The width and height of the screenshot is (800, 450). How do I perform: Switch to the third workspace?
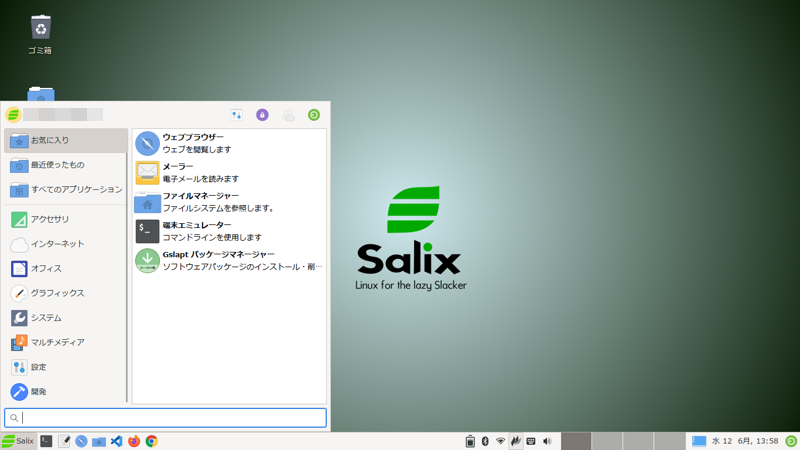point(638,441)
